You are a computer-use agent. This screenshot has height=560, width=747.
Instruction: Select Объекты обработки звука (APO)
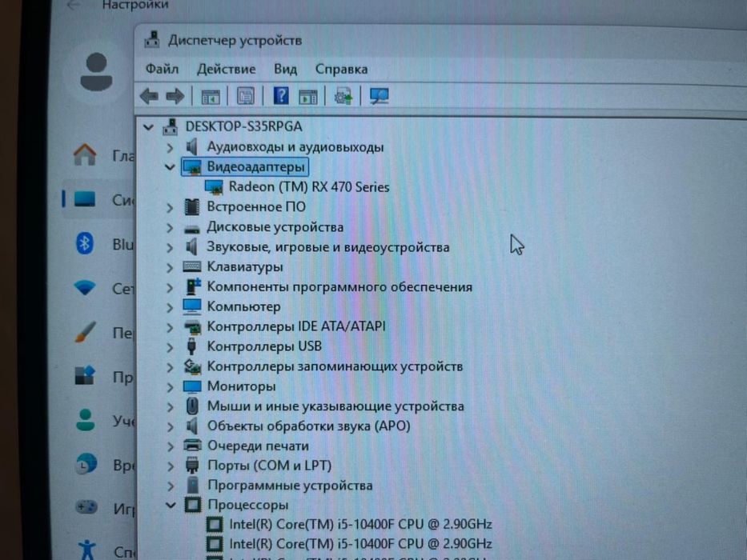click(x=309, y=426)
